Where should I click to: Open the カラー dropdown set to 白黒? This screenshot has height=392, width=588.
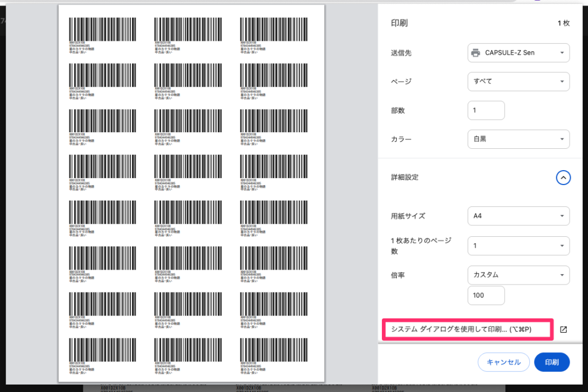coord(519,139)
